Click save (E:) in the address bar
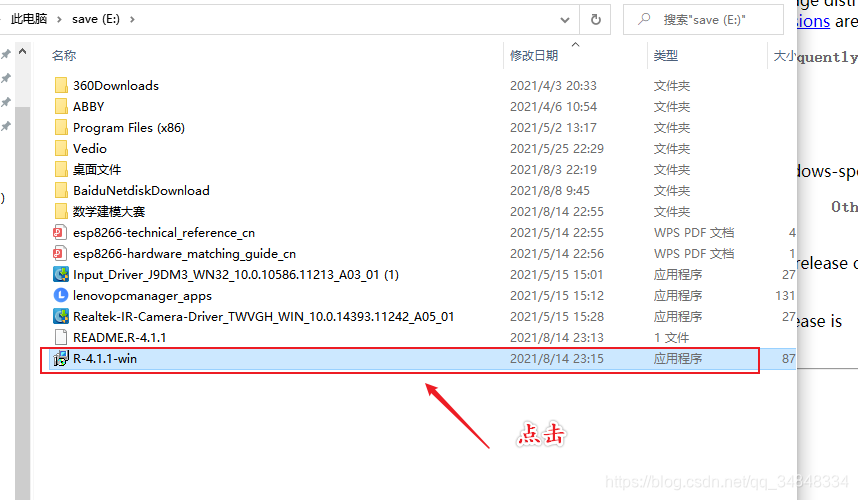Screen dimensions: 858x500 96,19
